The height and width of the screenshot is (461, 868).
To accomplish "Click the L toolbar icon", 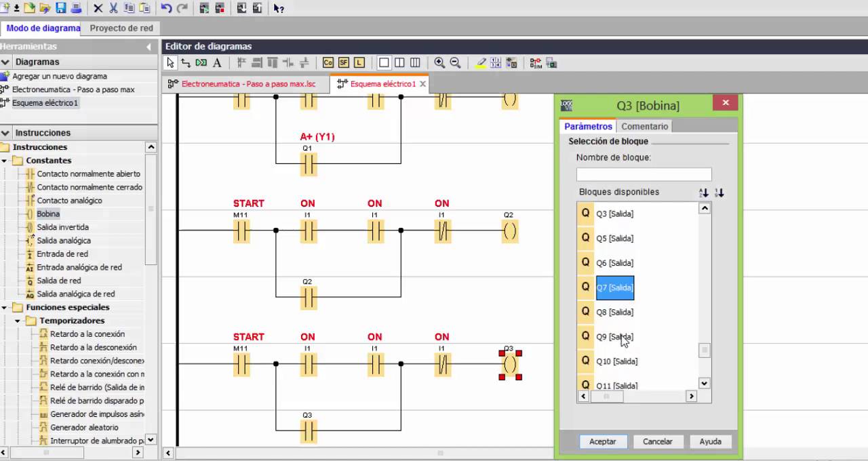I will [x=359, y=62].
